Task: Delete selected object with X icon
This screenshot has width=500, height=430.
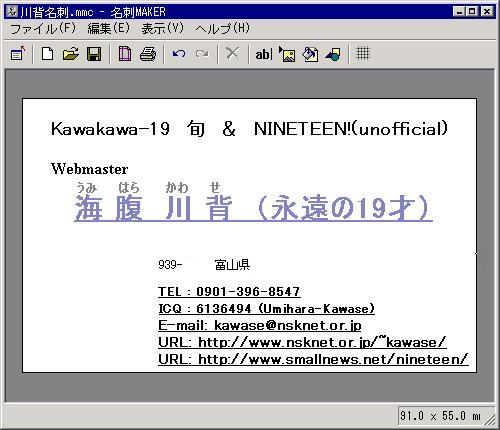Action: pos(232,53)
